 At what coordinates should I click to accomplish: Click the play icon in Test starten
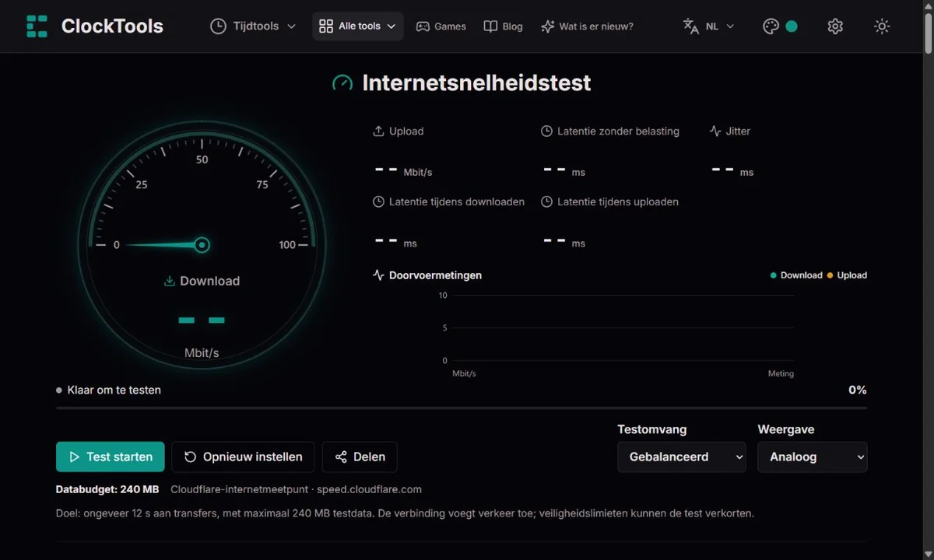[75, 457]
